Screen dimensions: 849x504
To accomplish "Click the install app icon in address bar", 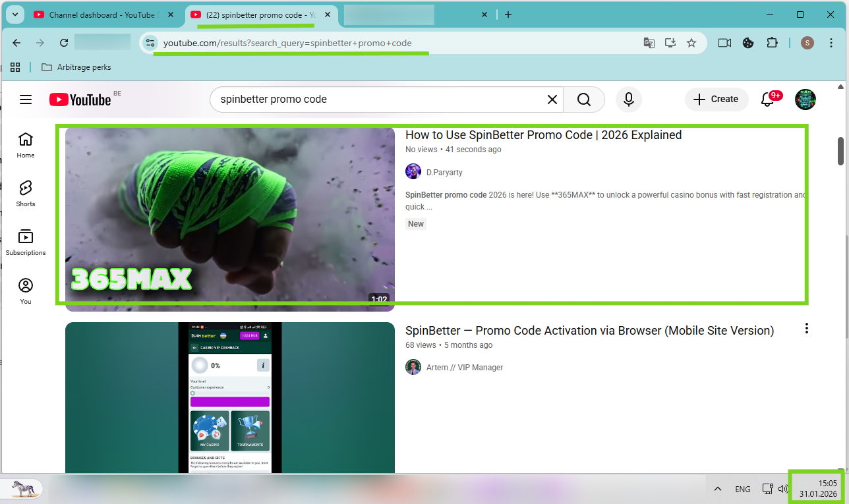I will point(670,43).
